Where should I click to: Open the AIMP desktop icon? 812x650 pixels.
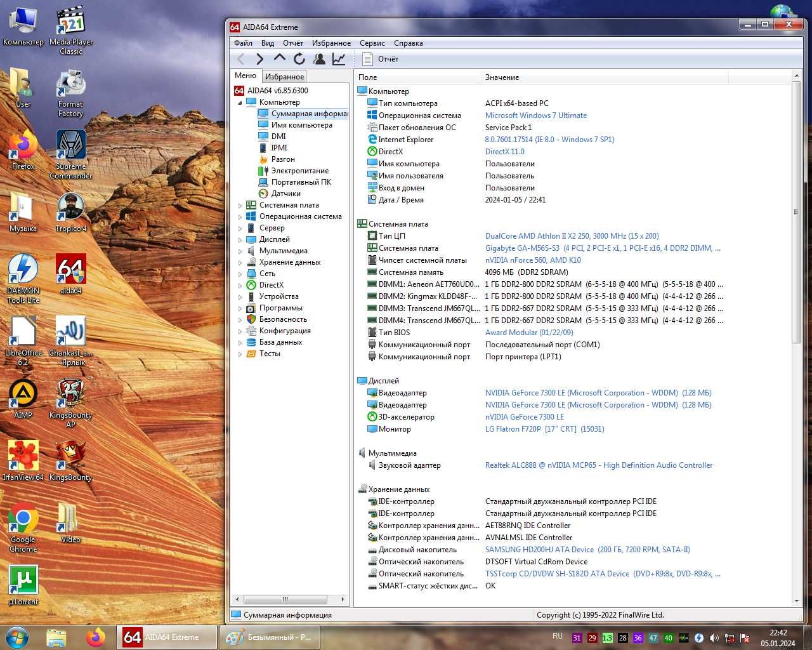click(23, 398)
